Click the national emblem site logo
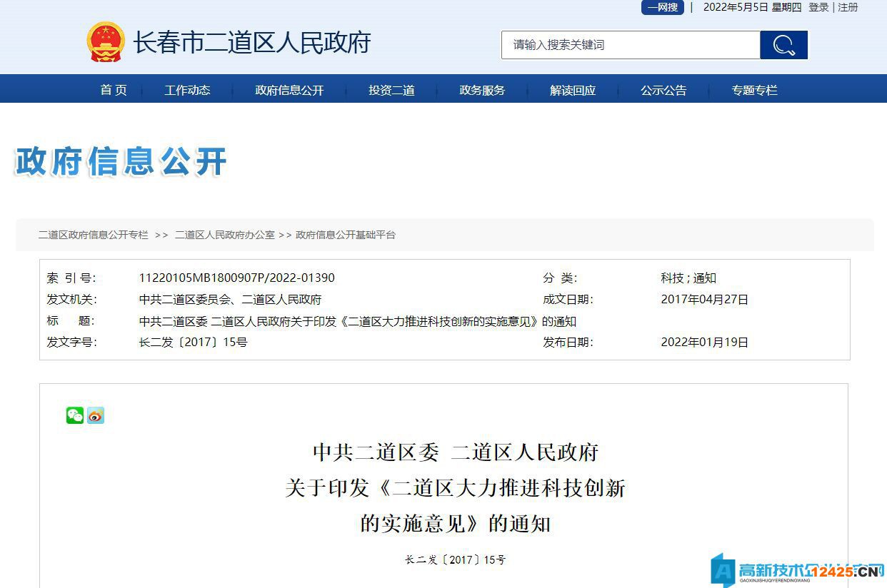Screen dimensions: 887x588 coord(106,41)
